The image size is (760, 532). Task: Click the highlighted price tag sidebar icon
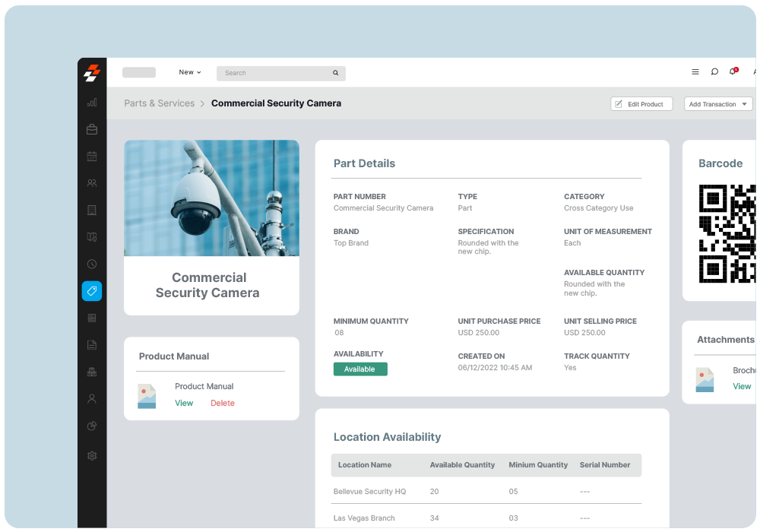pyautogui.click(x=92, y=291)
